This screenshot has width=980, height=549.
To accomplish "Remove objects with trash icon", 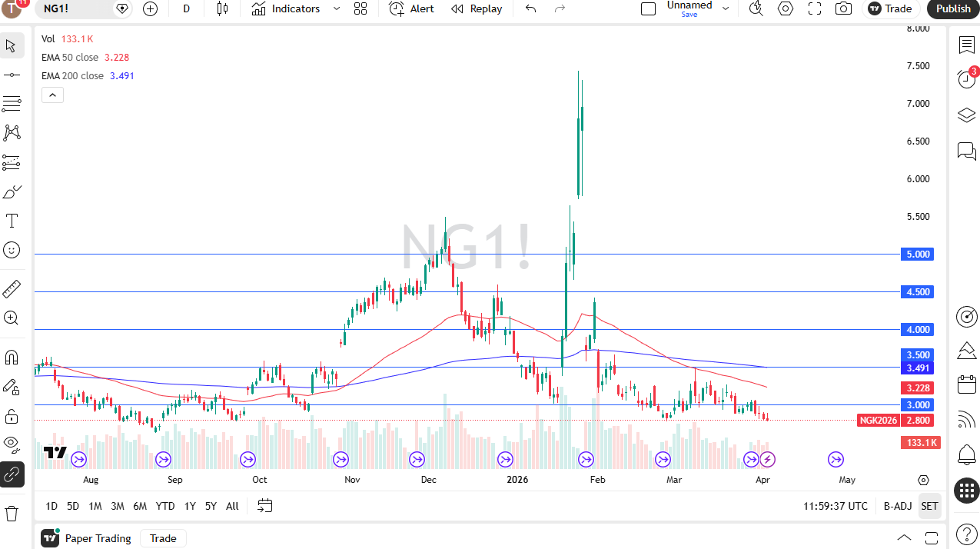I will click(12, 513).
